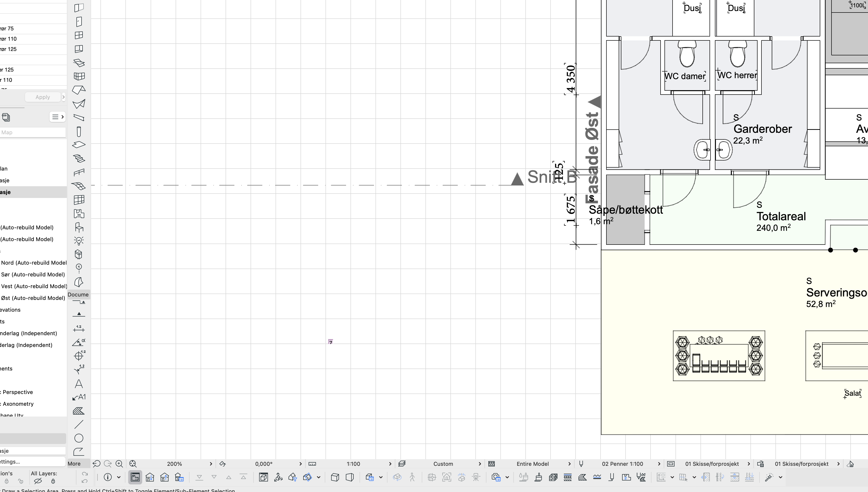Click the Document toolbox section header
The width and height of the screenshot is (868, 492).
click(78, 294)
